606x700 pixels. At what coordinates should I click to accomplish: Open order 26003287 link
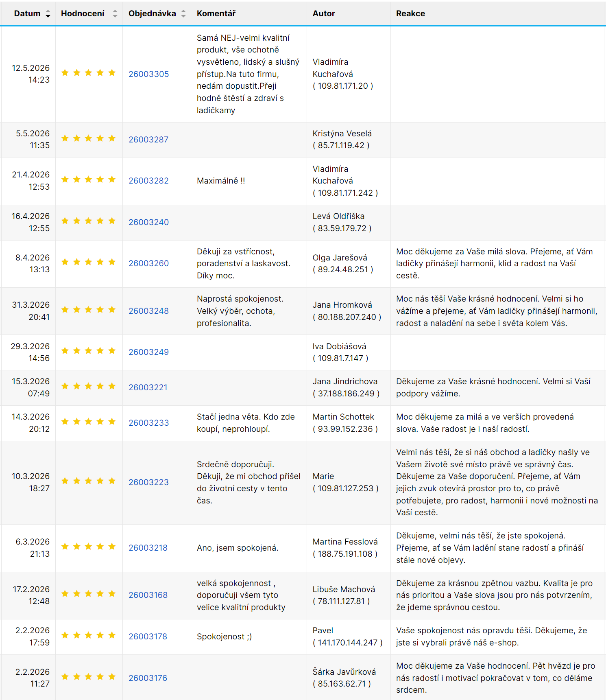(x=148, y=140)
